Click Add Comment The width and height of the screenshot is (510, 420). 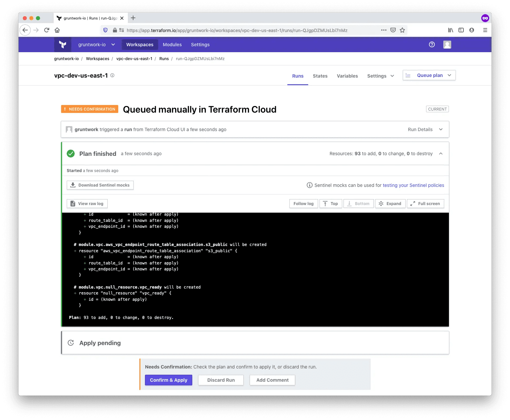click(273, 380)
